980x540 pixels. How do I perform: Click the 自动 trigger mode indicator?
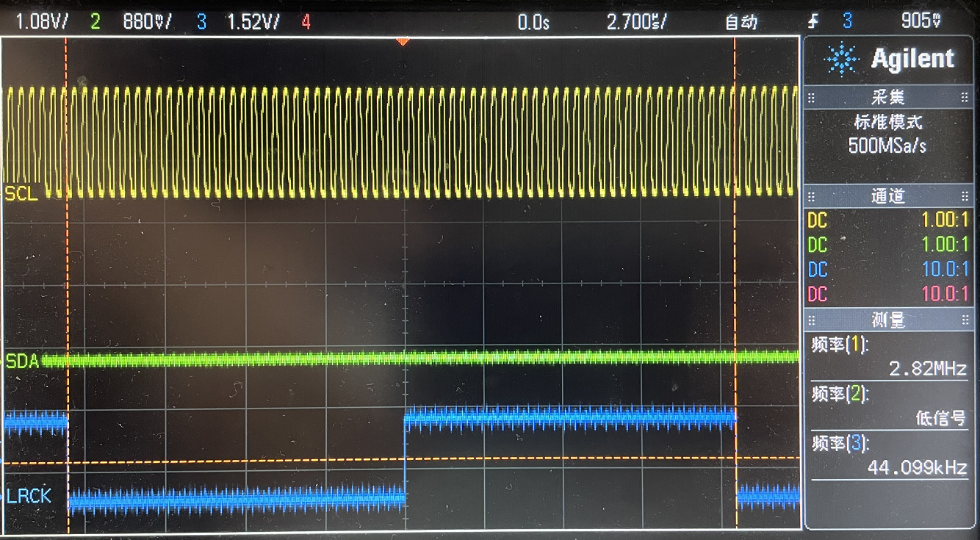click(741, 23)
